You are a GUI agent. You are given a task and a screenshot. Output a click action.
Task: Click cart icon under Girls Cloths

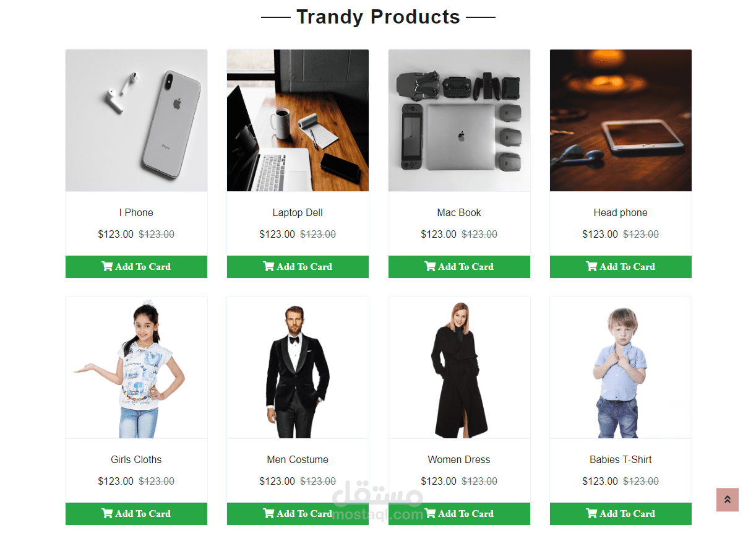point(107,514)
